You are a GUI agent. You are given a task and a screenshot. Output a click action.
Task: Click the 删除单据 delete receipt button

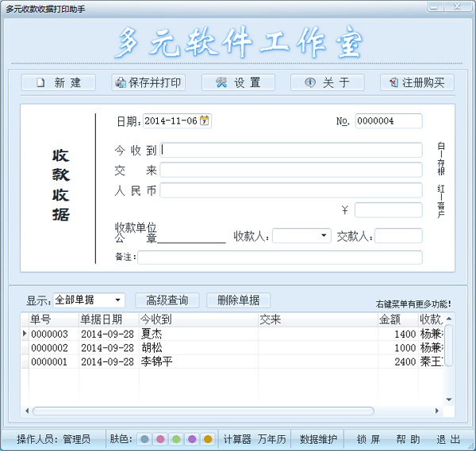click(x=238, y=300)
